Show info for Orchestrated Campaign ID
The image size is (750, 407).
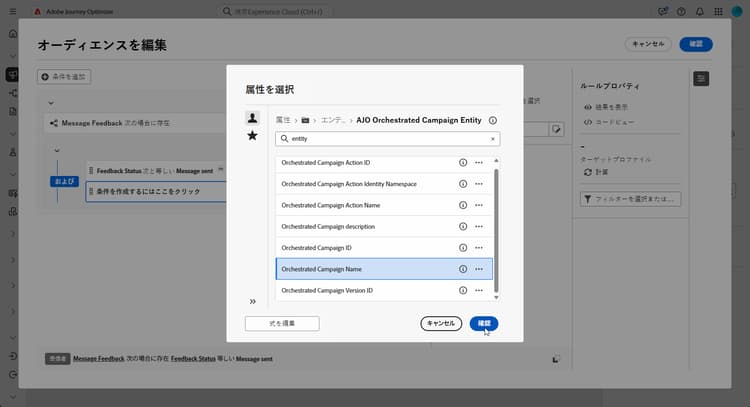(463, 248)
